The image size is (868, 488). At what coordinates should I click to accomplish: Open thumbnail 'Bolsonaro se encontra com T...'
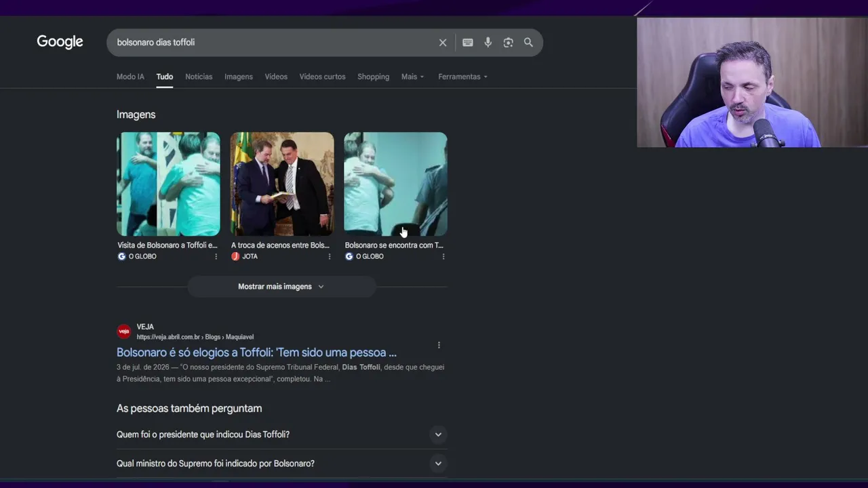coord(395,184)
